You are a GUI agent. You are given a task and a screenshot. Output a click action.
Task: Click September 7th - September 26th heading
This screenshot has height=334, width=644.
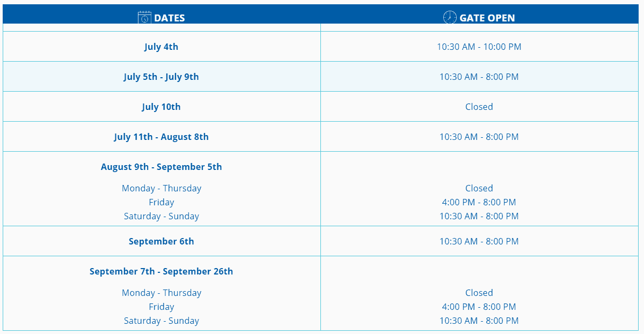click(162, 271)
